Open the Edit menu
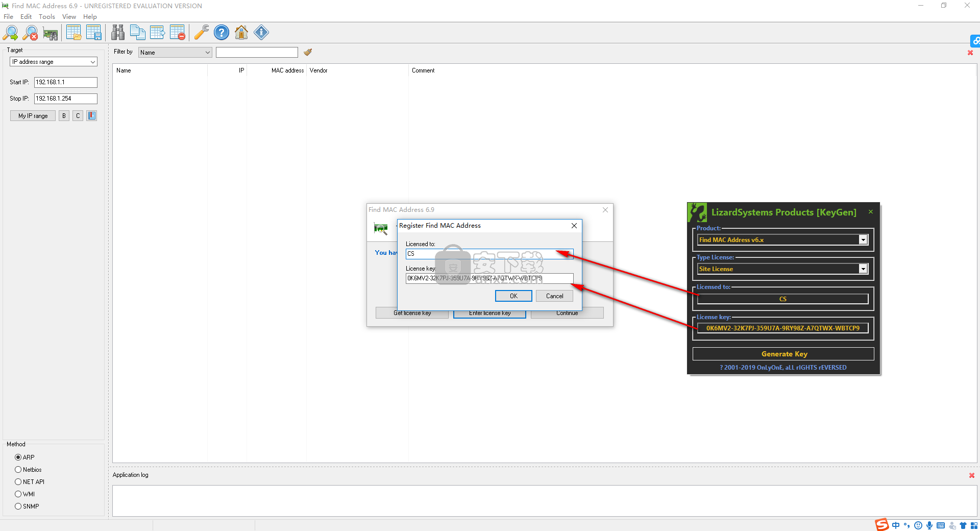Screen dimensions: 980x531 [x=26, y=17]
